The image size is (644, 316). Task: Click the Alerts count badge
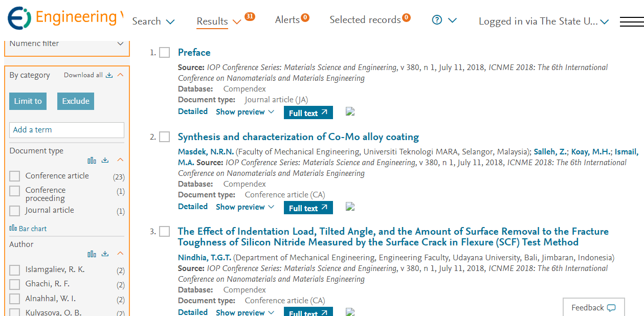305,18
